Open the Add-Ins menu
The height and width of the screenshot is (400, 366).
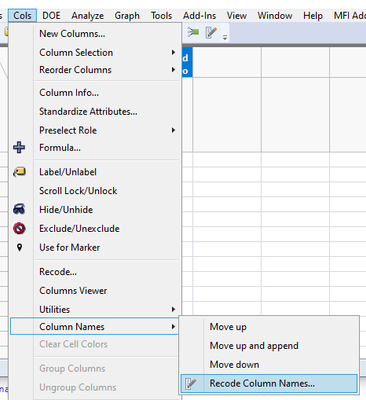pos(199,15)
